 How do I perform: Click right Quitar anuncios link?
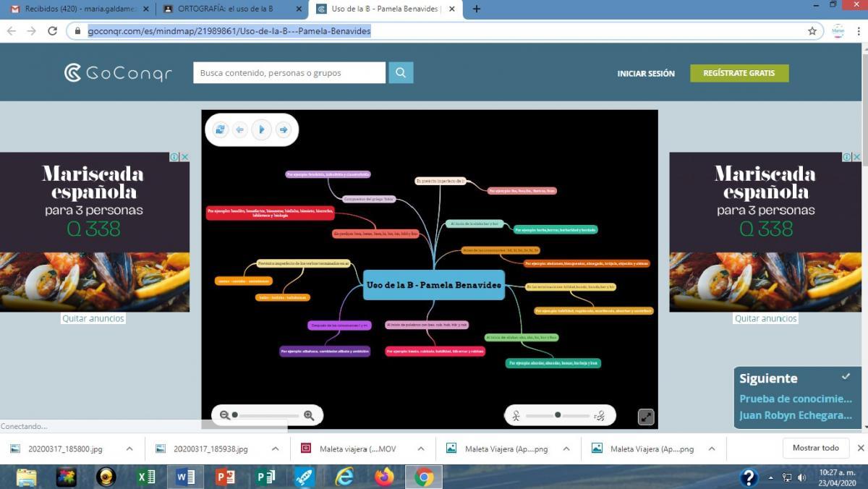click(766, 318)
